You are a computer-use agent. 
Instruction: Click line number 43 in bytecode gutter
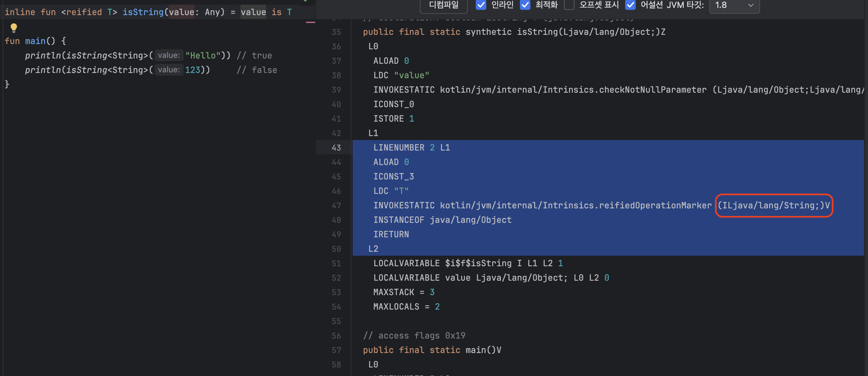336,148
